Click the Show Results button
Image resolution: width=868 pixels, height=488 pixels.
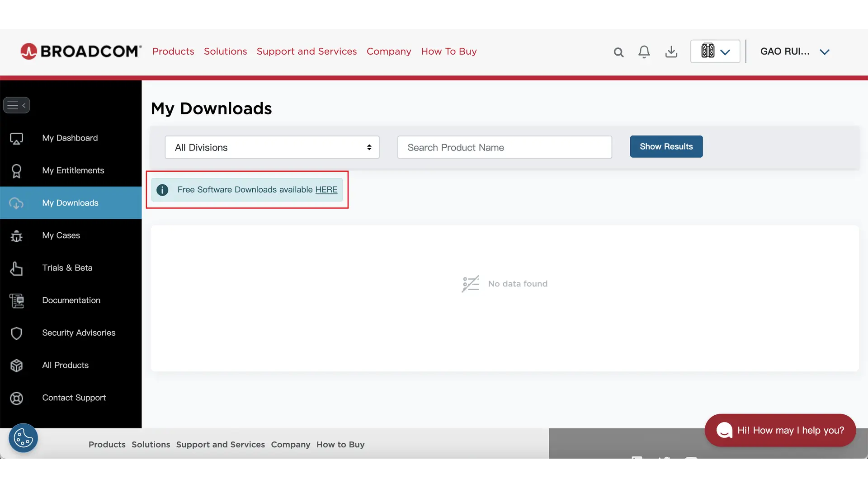(666, 146)
